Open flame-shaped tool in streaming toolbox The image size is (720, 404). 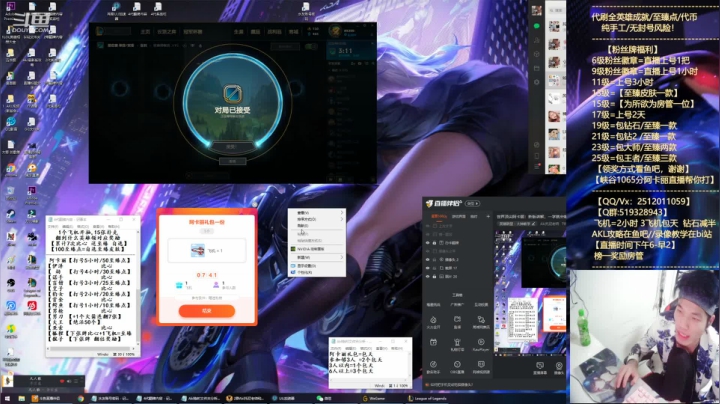(x=433, y=320)
